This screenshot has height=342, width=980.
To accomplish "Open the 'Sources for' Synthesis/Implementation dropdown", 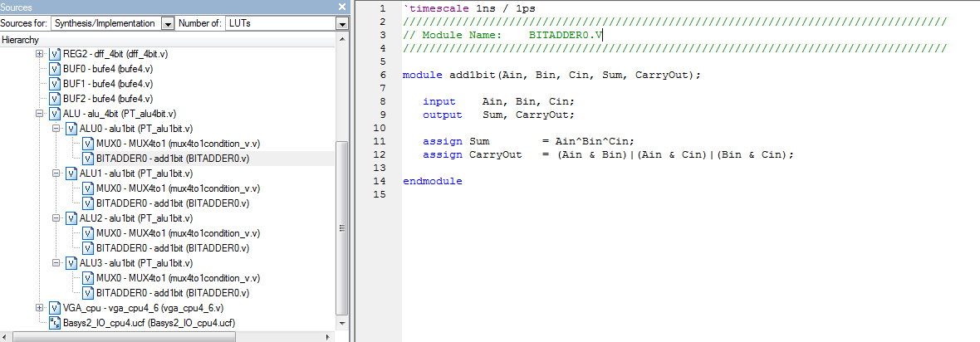I will [x=168, y=24].
